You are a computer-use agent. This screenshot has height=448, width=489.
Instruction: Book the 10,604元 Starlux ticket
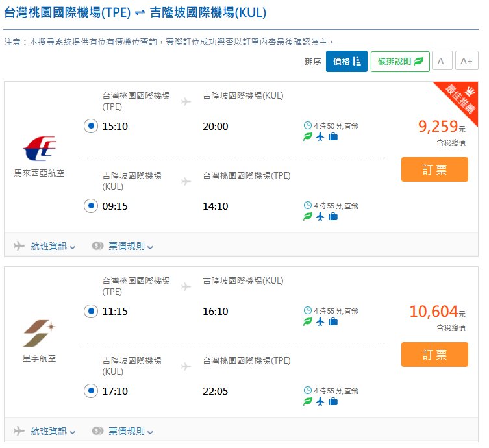434,355
